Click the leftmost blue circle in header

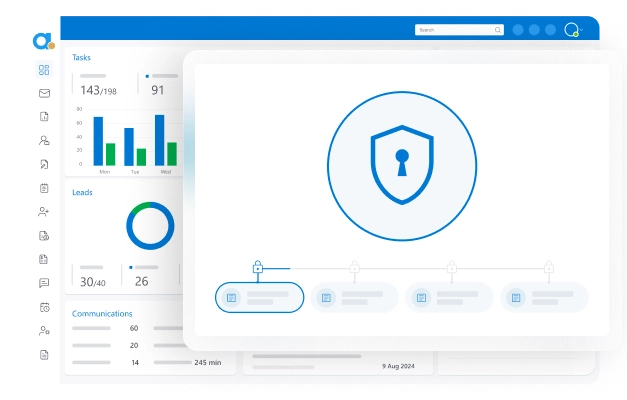[518, 30]
